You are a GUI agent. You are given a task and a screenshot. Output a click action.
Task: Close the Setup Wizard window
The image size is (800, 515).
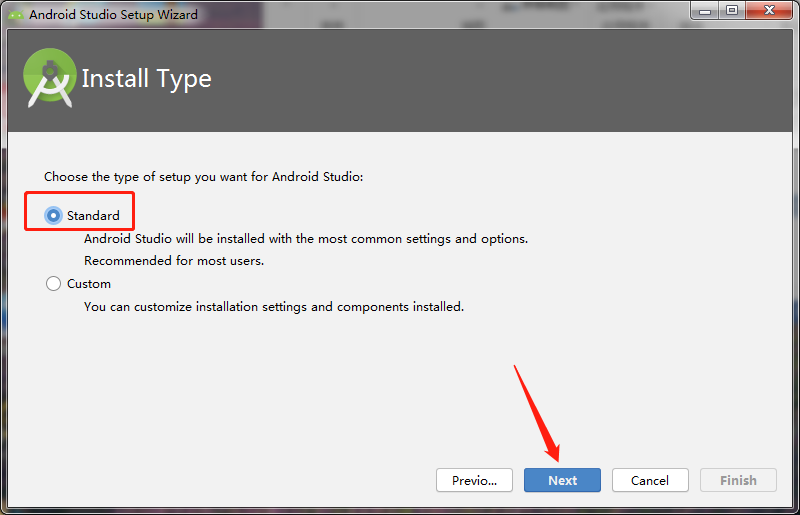click(769, 10)
